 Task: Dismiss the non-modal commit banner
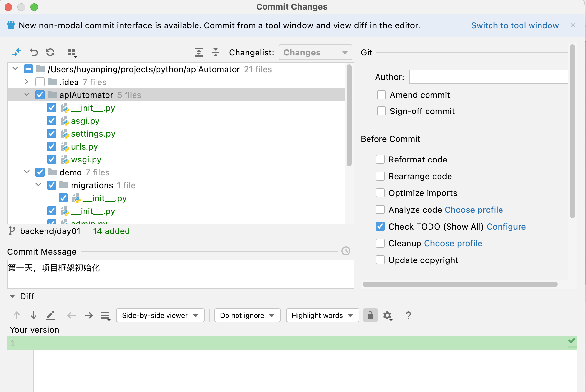click(573, 25)
